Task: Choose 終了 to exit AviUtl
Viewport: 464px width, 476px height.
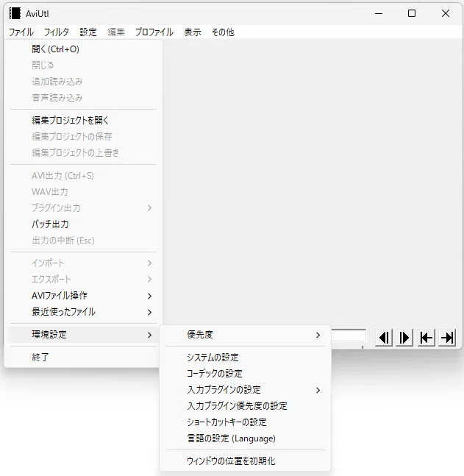Action: point(83,357)
